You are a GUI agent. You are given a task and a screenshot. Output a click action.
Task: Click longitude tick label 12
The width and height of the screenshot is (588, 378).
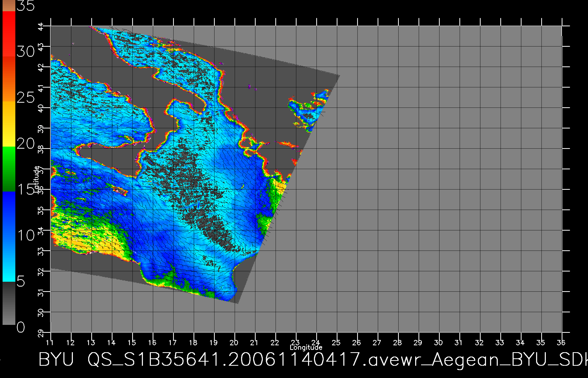pos(70,342)
